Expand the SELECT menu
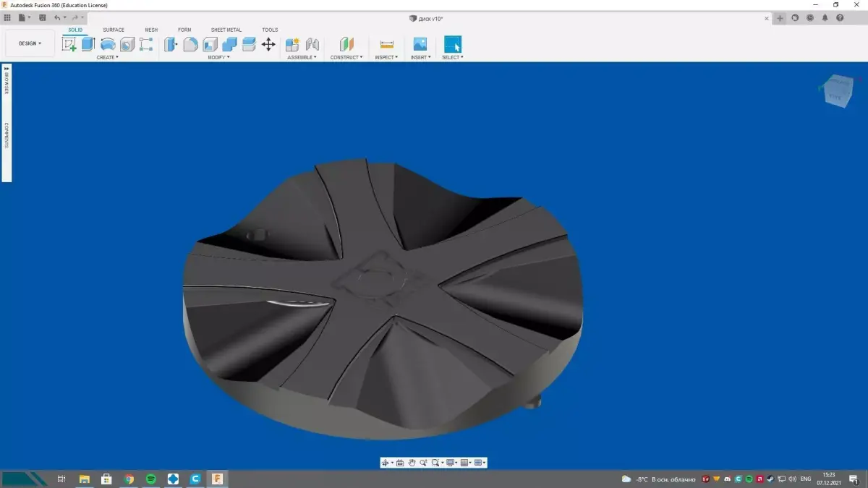The width and height of the screenshot is (868, 488). coord(453,57)
